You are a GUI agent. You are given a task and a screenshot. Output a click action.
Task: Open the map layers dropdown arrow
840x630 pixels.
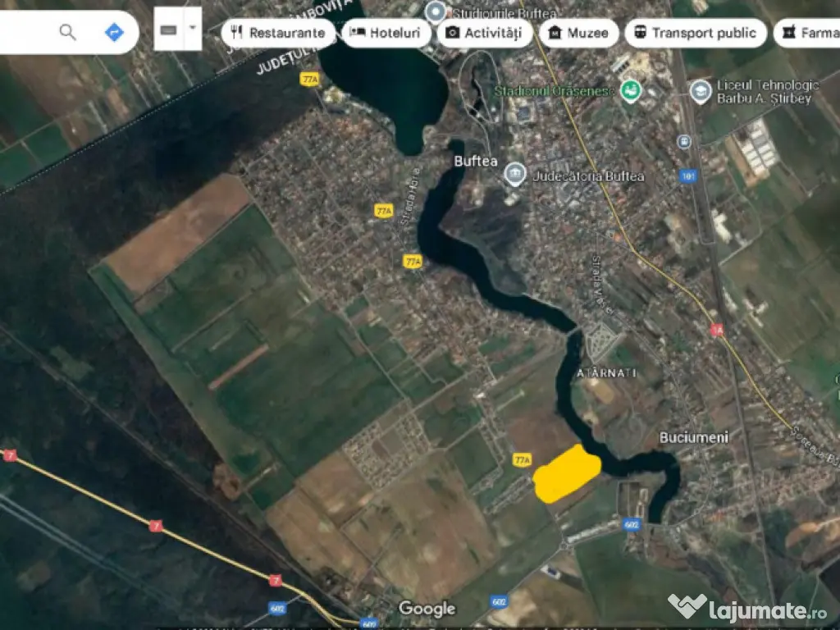191,27
